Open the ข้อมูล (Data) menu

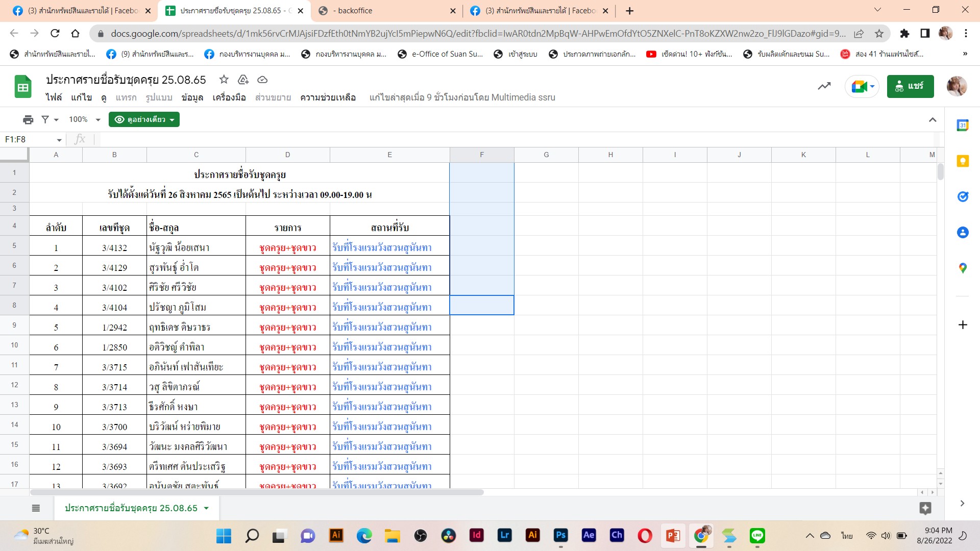pos(192,97)
